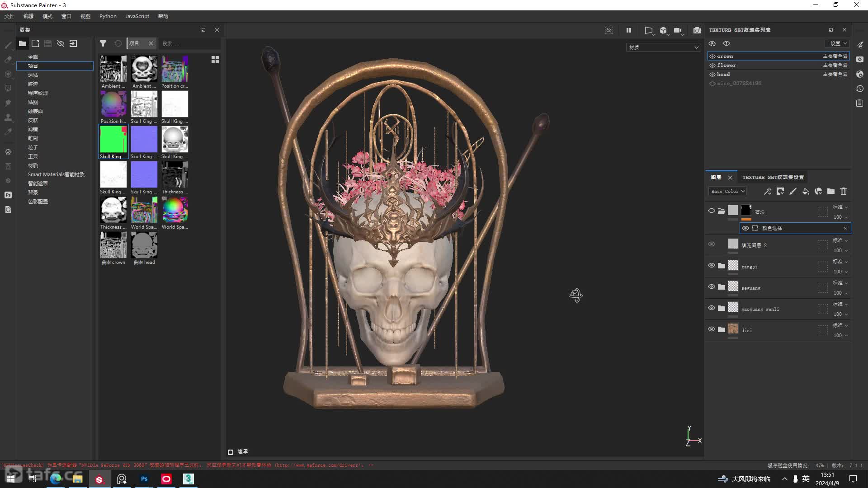The height and width of the screenshot is (488, 868).
Task: Hide the seguang layer folder
Action: (x=712, y=287)
